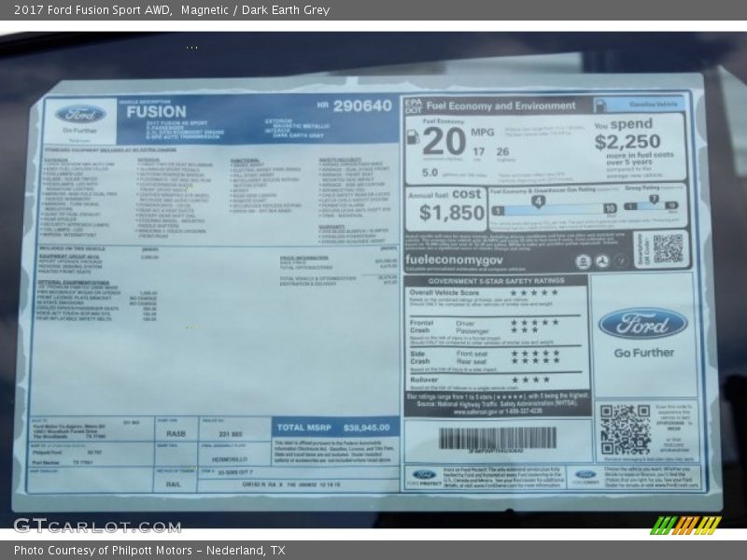Click the Annual fuel cost $1,850 box
This screenshot has height=560, width=747.
[x=444, y=206]
